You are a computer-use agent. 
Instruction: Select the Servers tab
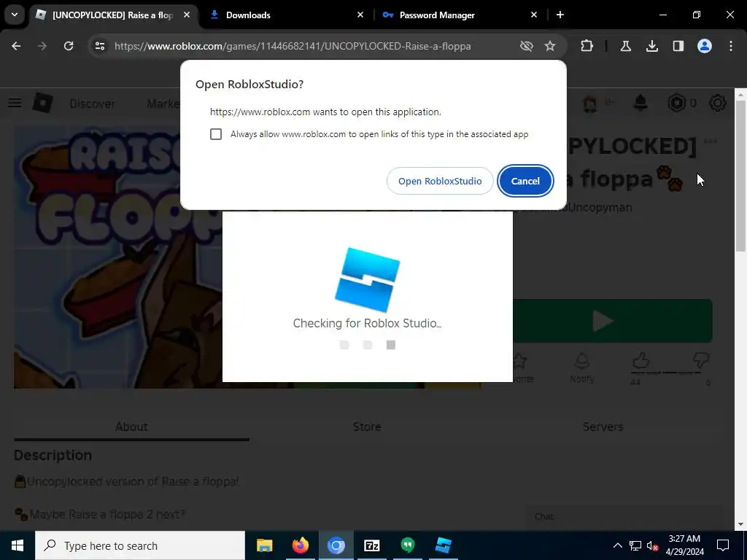[603, 427]
